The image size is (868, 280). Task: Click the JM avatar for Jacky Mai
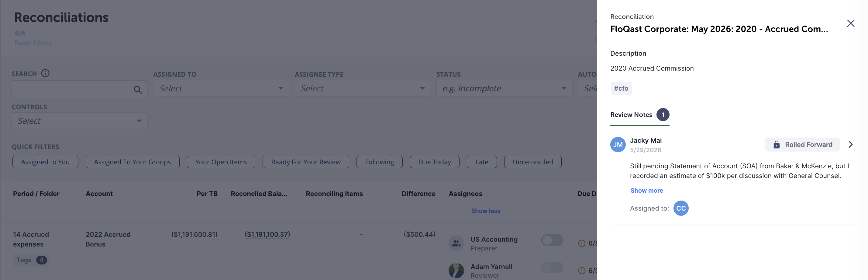[618, 145]
